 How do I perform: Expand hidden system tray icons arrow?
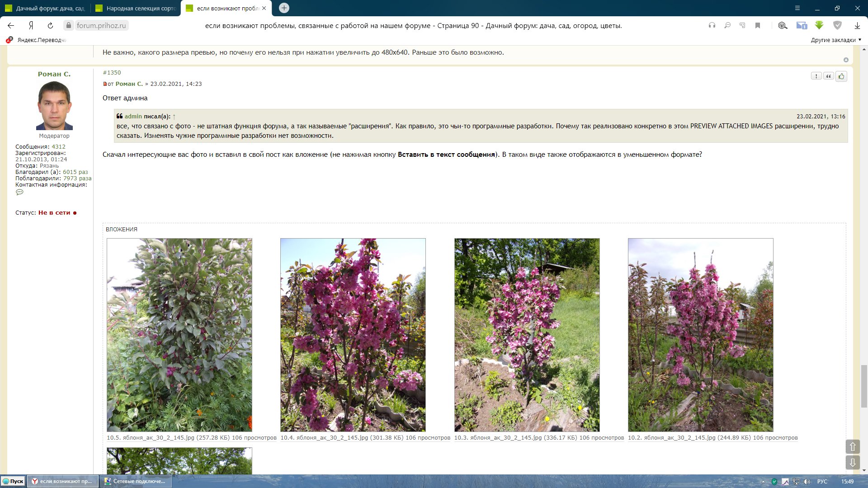tap(763, 481)
